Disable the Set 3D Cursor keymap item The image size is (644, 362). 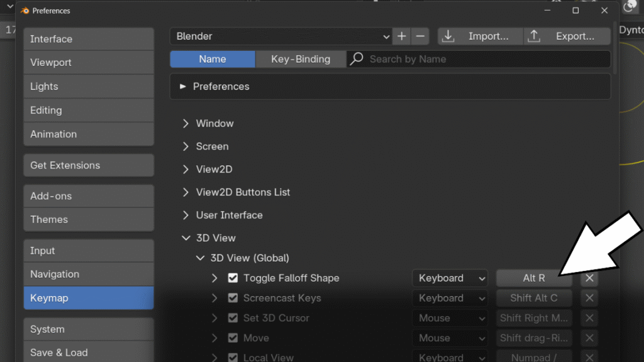(x=233, y=318)
